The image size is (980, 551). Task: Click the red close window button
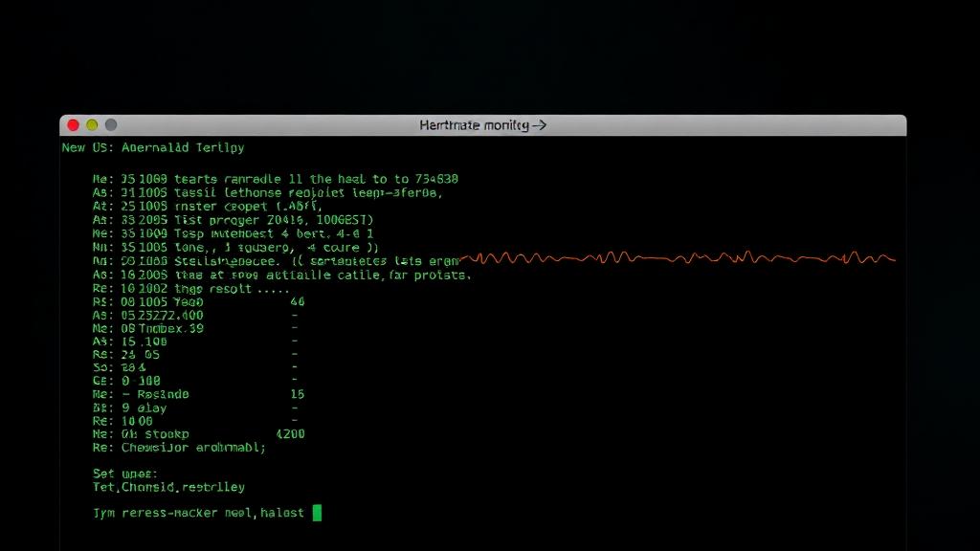click(x=73, y=125)
